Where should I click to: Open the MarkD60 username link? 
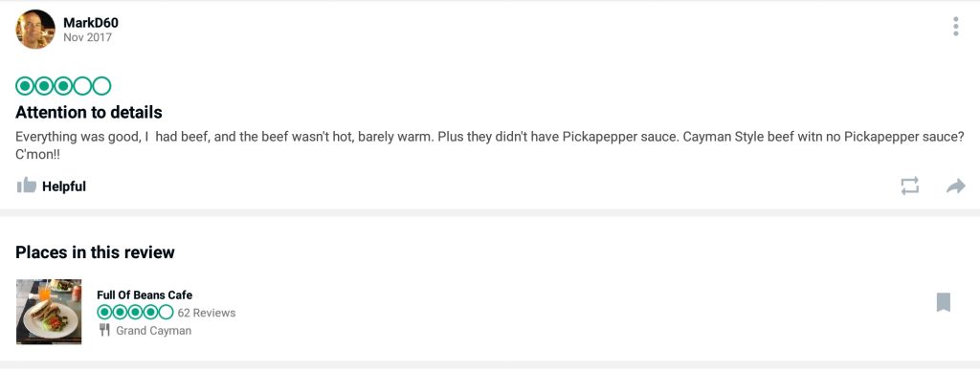click(91, 23)
